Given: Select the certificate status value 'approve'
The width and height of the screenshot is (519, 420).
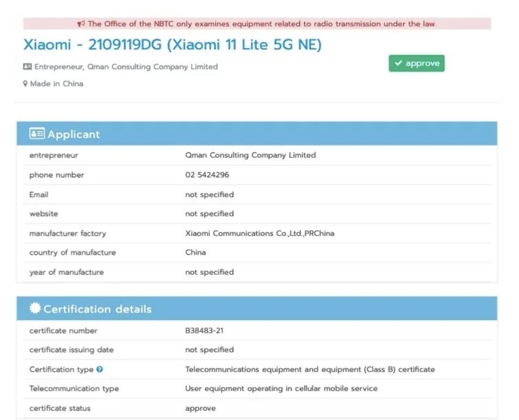Looking at the screenshot, I should (200, 409).
